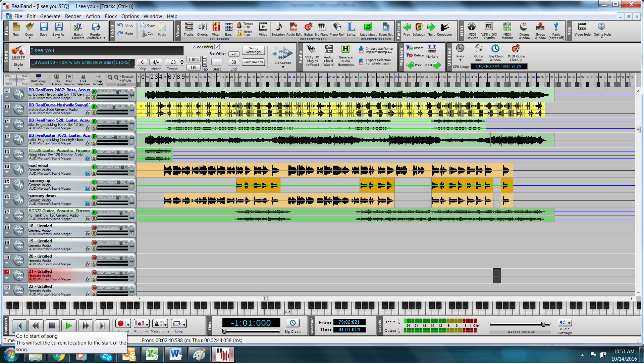Open the Big Piano window
The image size is (644, 364).
tap(321, 29)
